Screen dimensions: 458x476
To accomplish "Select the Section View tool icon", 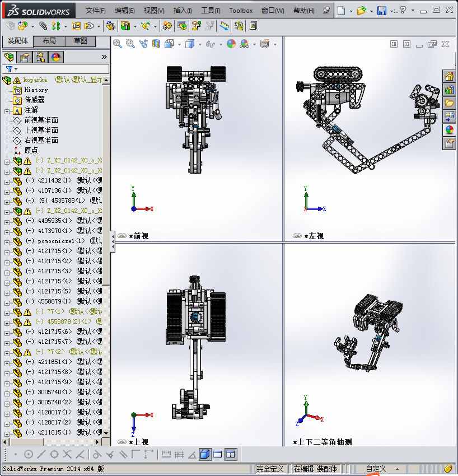I will click(156, 44).
